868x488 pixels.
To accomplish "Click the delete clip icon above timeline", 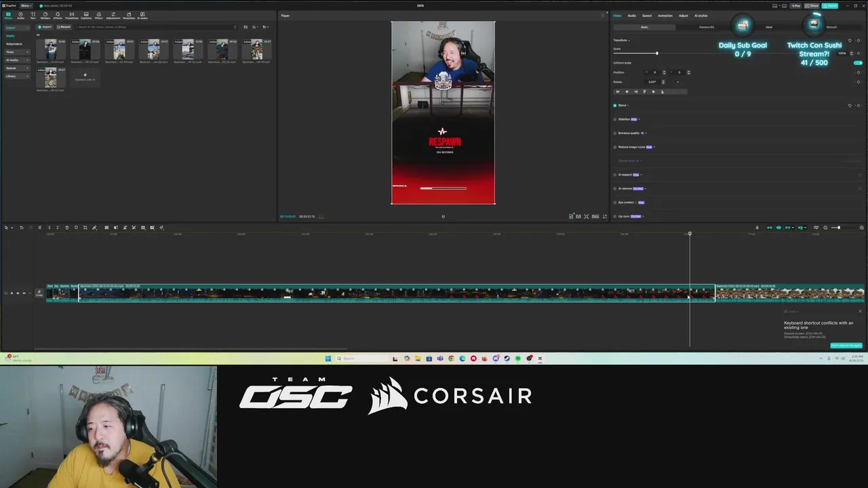I will pyautogui.click(x=66, y=228).
